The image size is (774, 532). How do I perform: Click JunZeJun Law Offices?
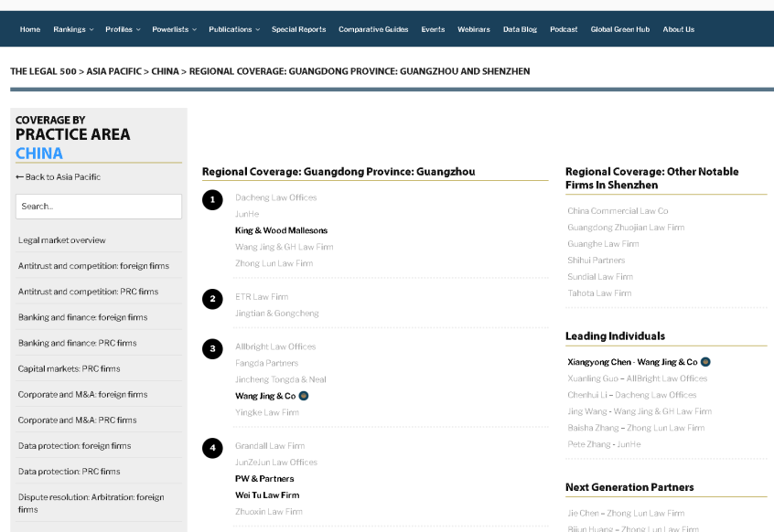pos(276,462)
